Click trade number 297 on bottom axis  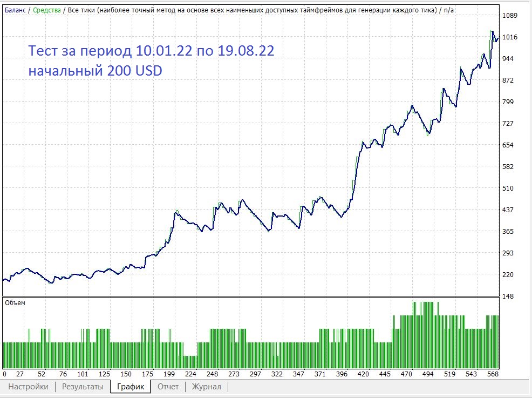[256, 374]
